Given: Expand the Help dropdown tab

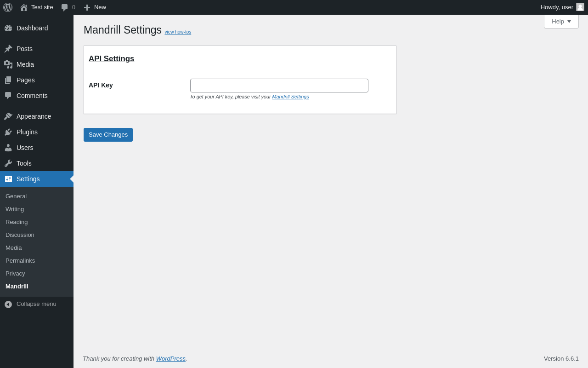Looking at the screenshot, I should click(x=561, y=21).
